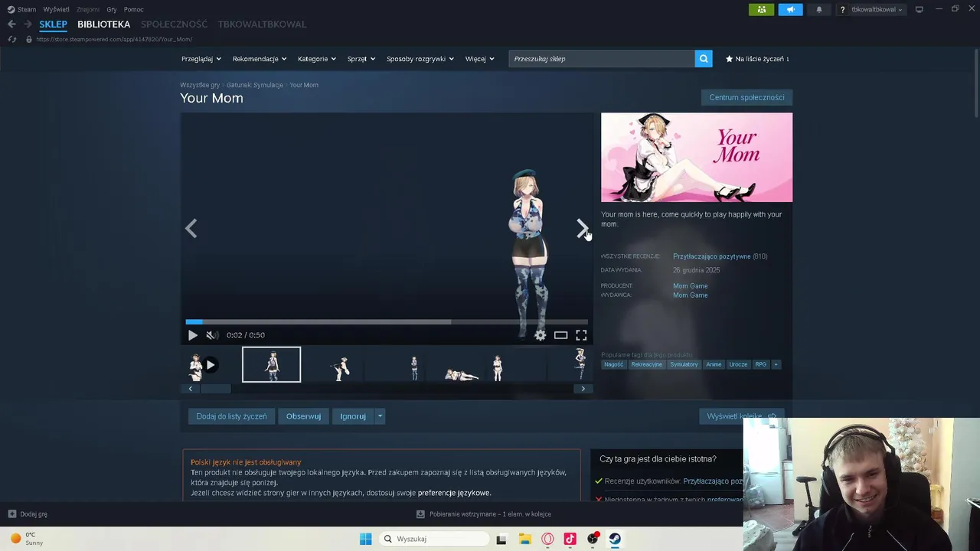The width and height of the screenshot is (980, 551).
Task: Switch to the SPOŁECZNOŚĆ tab
Action: [x=174, y=24]
